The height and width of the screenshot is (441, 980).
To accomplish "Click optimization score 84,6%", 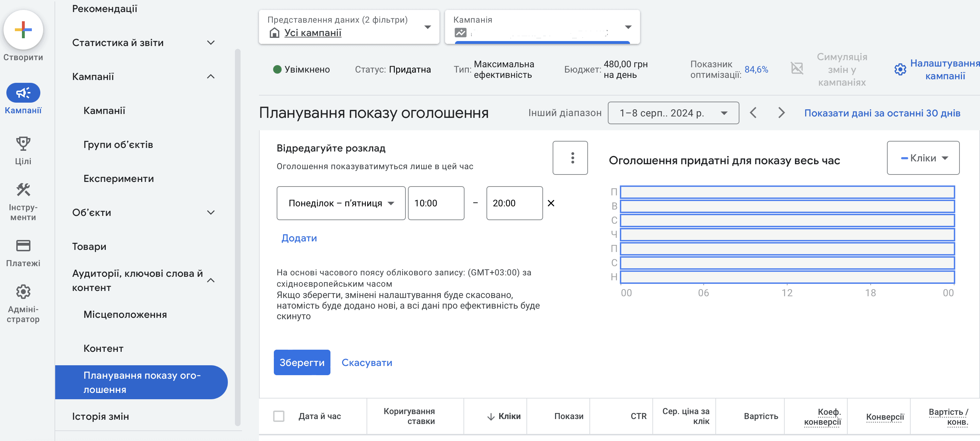I will tap(756, 70).
